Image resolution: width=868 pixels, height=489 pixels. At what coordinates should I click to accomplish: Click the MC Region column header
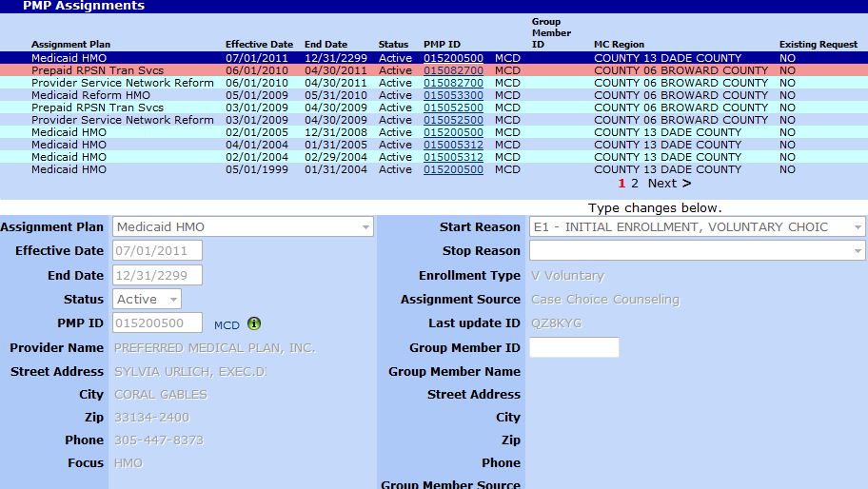[x=619, y=45]
